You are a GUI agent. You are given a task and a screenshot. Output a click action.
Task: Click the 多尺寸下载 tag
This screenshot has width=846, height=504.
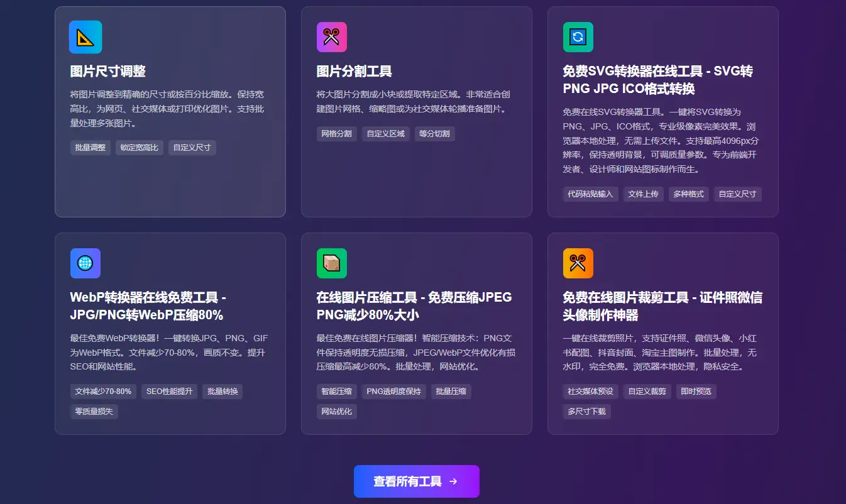click(x=586, y=411)
